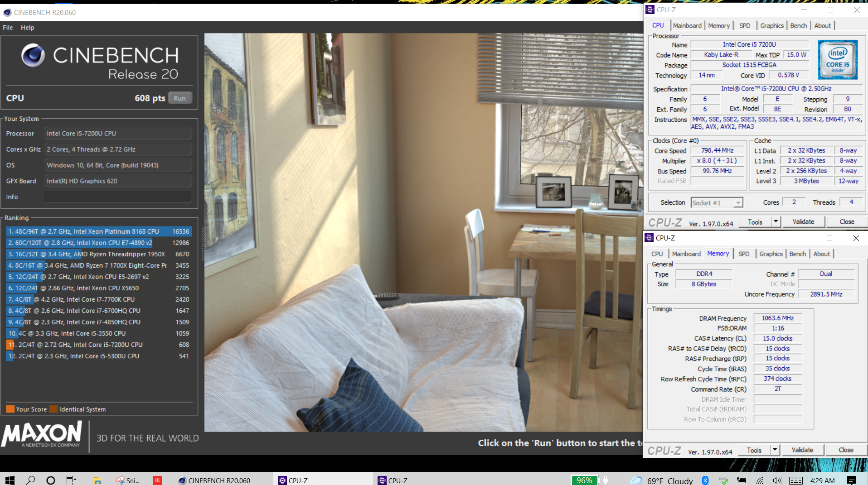This screenshot has height=485, width=868.
Task: Select ranking row Intel Xeon CPU E5-2697 v2
Action: (x=99, y=277)
